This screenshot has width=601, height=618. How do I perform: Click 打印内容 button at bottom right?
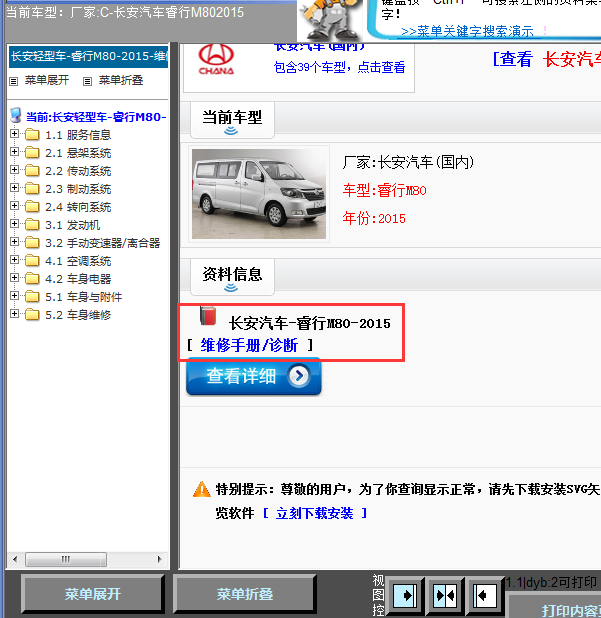coord(555,607)
